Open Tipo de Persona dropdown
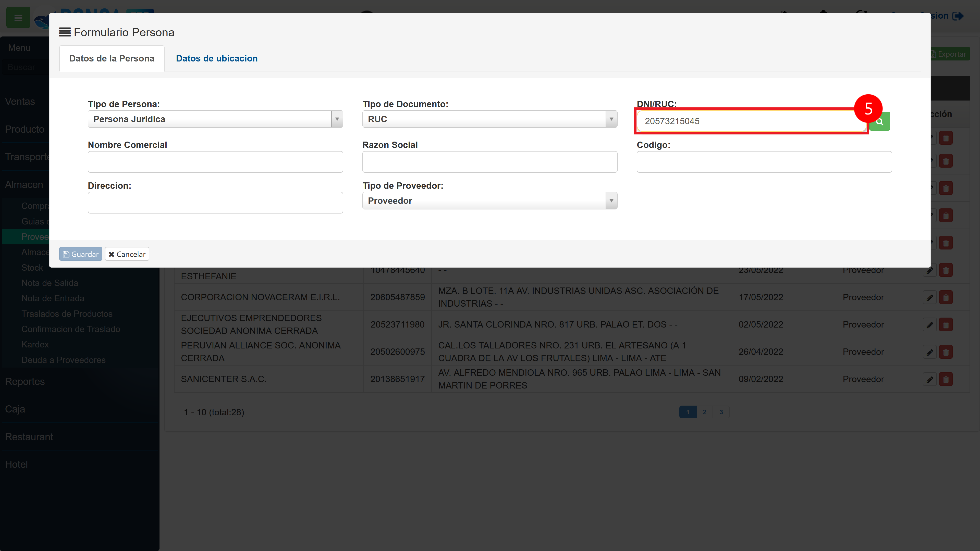 [215, 119]
